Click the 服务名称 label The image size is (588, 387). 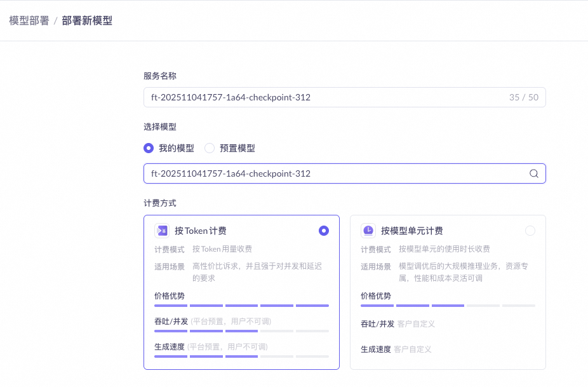tap(160, 76)
